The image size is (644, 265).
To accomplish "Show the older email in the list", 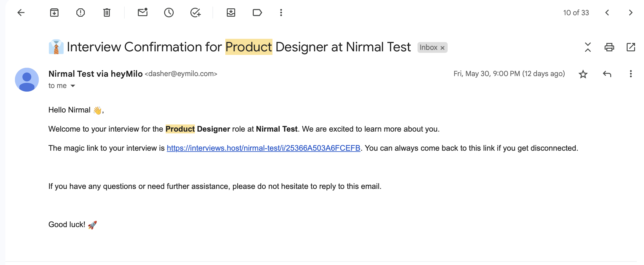I will pos(631,13).
